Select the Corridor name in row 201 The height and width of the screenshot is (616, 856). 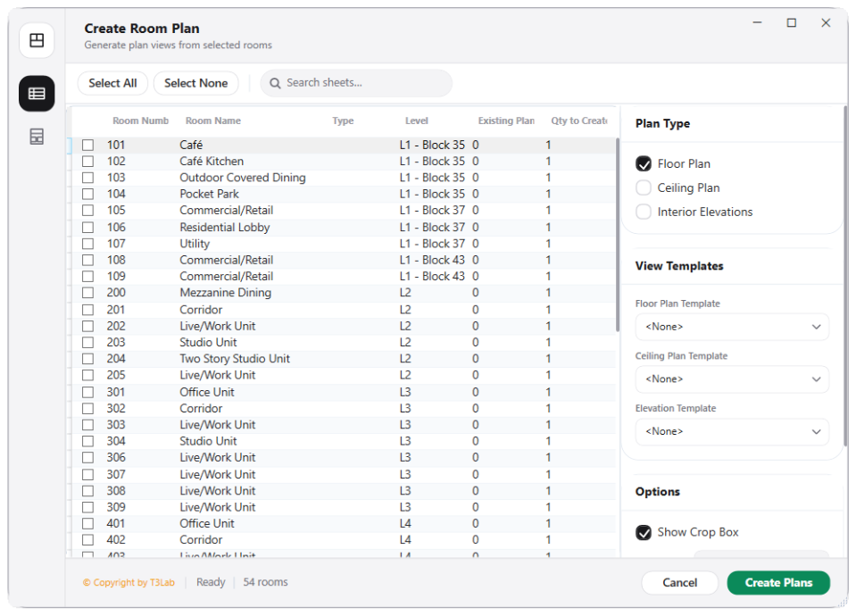pyautogui.click(x=201, y=310)
